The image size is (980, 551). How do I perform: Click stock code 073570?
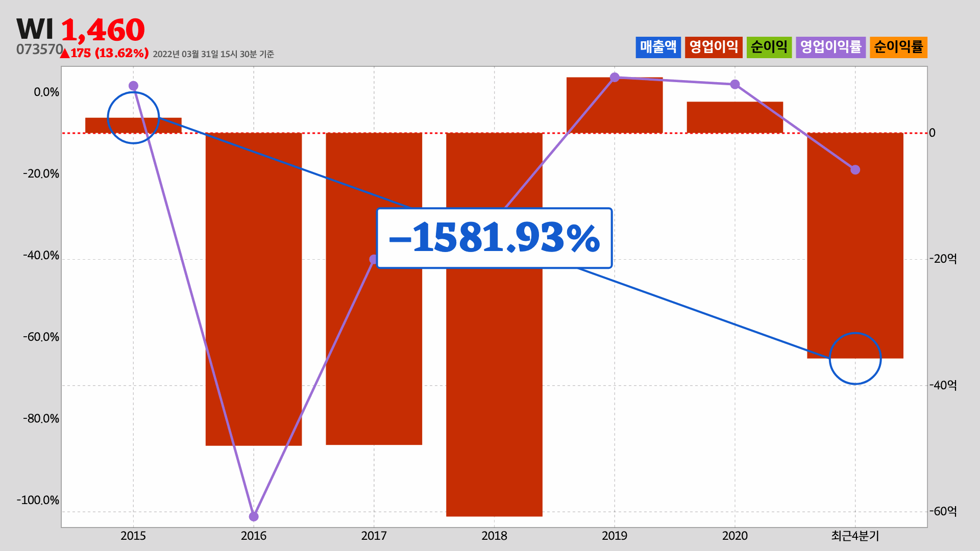point(39,49)
